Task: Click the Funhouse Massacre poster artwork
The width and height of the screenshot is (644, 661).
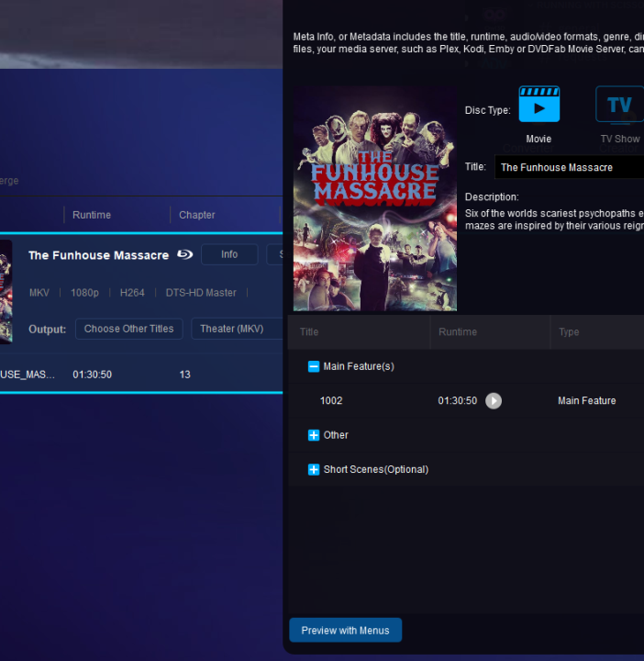Action: pos(375,198)
